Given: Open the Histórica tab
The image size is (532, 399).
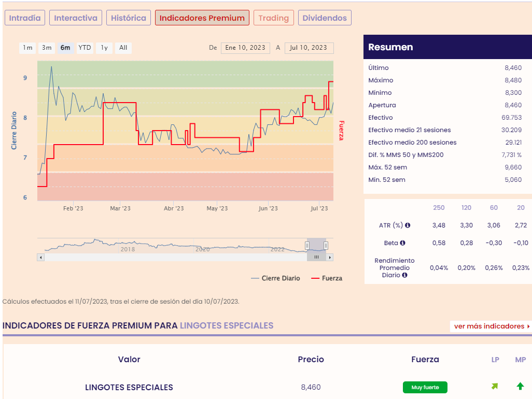Looking at the screenshot, I should pyautogui.click(x=129, y=18).
